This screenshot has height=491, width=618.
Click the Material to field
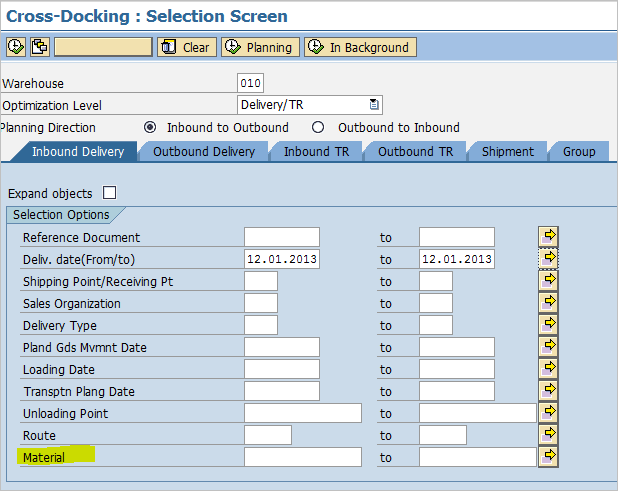[x=478, y=457]
